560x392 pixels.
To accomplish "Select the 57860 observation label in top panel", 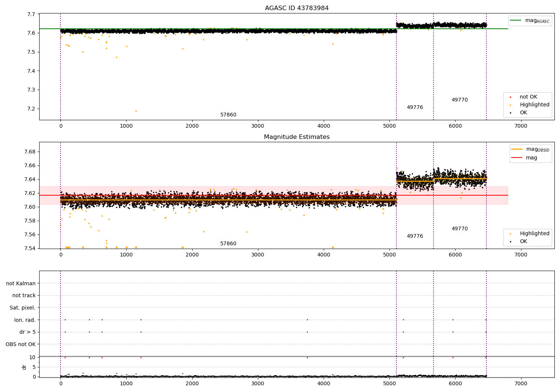I will click(x=228, y=115).
